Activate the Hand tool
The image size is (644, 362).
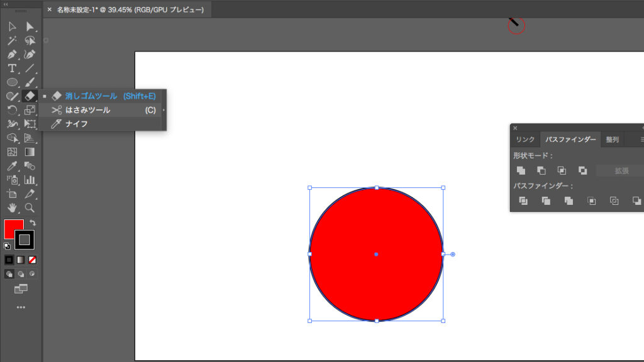(x=12, y=207)
